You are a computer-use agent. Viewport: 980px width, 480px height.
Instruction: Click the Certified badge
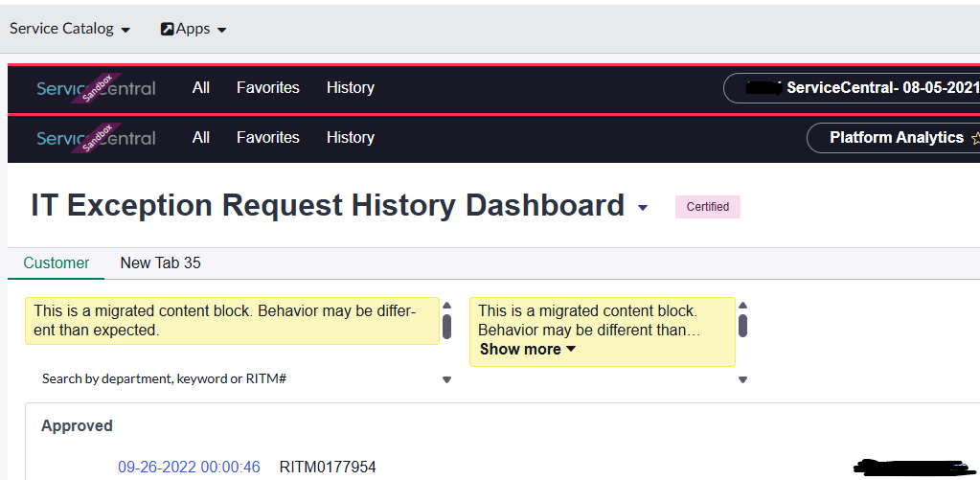pos(708,207)
